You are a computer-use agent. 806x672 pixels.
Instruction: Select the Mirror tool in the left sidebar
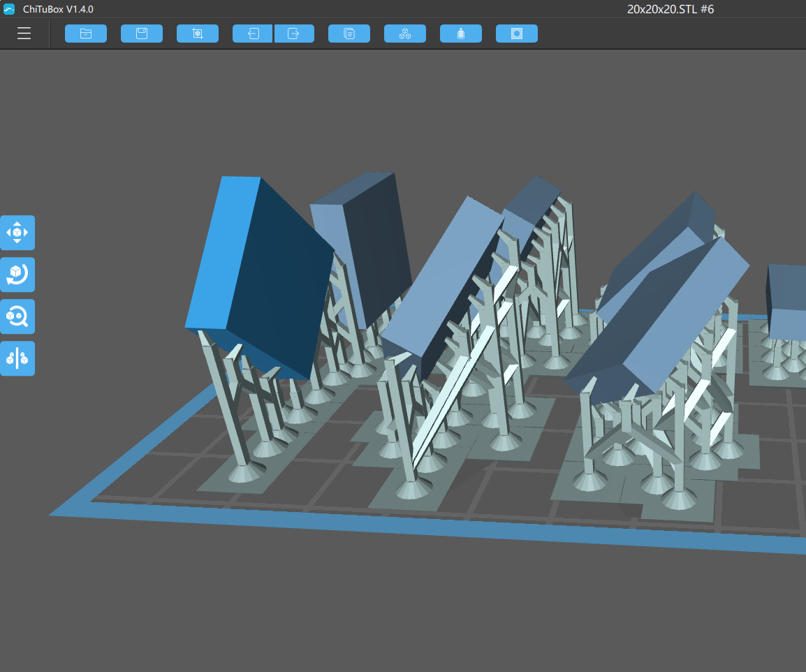tap(17, 358)
